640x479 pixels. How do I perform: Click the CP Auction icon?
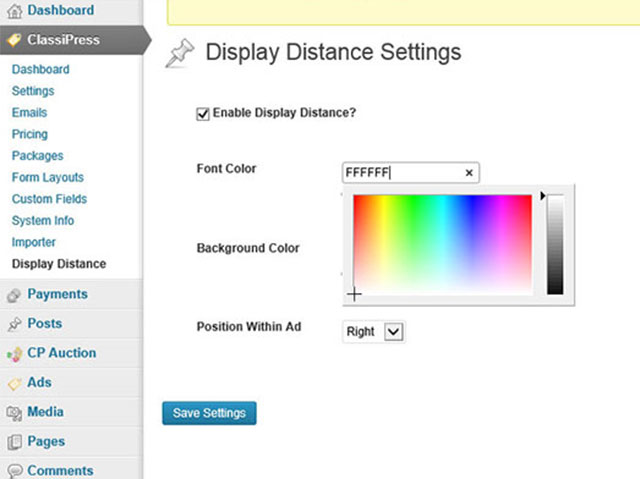point(14,354)
